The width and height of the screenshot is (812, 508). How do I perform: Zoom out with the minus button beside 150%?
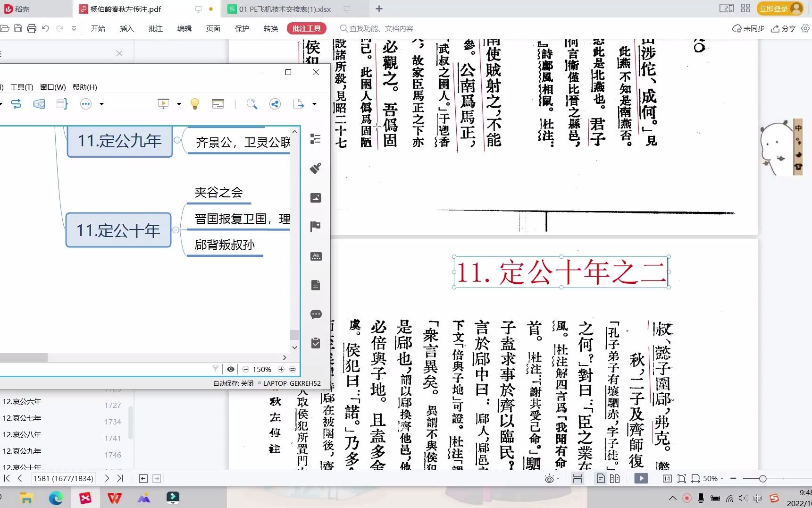(x=246, y=369)
